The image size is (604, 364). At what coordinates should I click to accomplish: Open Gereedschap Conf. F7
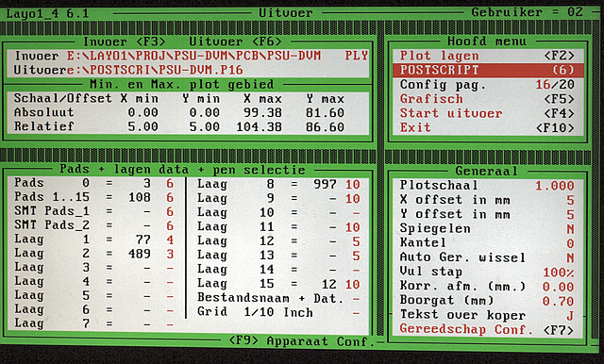pyautogui.click(x=487, y=329)
